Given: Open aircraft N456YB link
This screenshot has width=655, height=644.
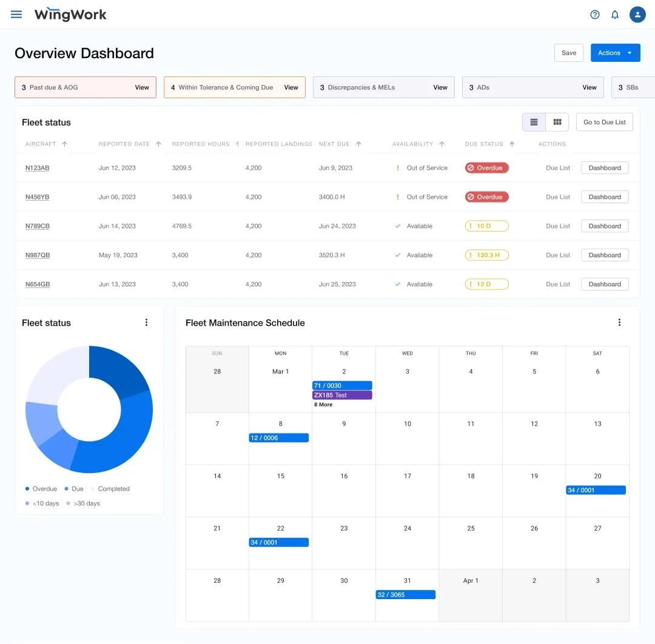Looking at the screenshot, I should pyautogui.click(x=37, y=197).
